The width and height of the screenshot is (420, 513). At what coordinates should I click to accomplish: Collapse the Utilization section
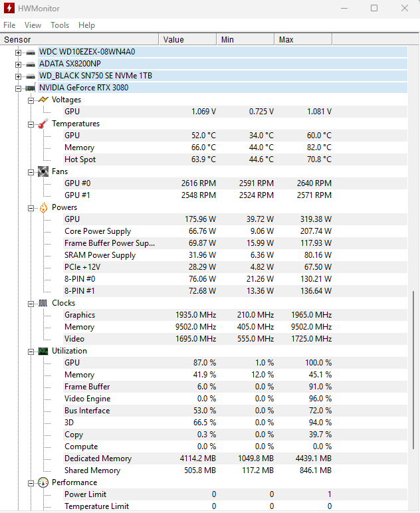pos(31,352)
